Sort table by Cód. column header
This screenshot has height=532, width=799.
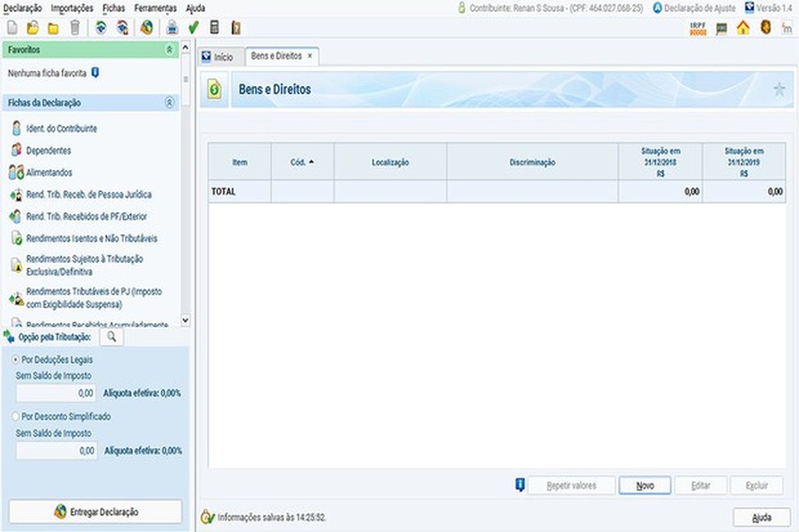(x=302, y=162)
